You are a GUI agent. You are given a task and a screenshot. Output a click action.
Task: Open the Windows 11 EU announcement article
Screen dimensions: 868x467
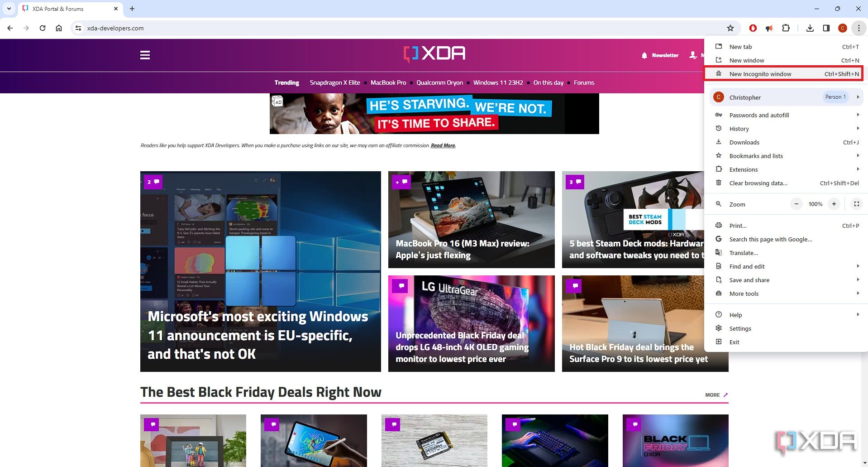pyautogui.click(x=261, y=271)
